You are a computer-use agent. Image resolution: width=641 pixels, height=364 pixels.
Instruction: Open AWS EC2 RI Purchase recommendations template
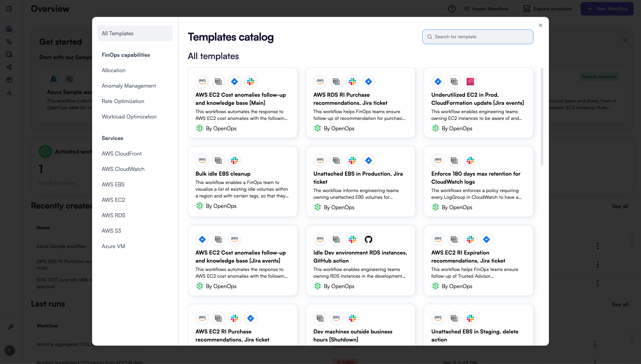[243, 325]
